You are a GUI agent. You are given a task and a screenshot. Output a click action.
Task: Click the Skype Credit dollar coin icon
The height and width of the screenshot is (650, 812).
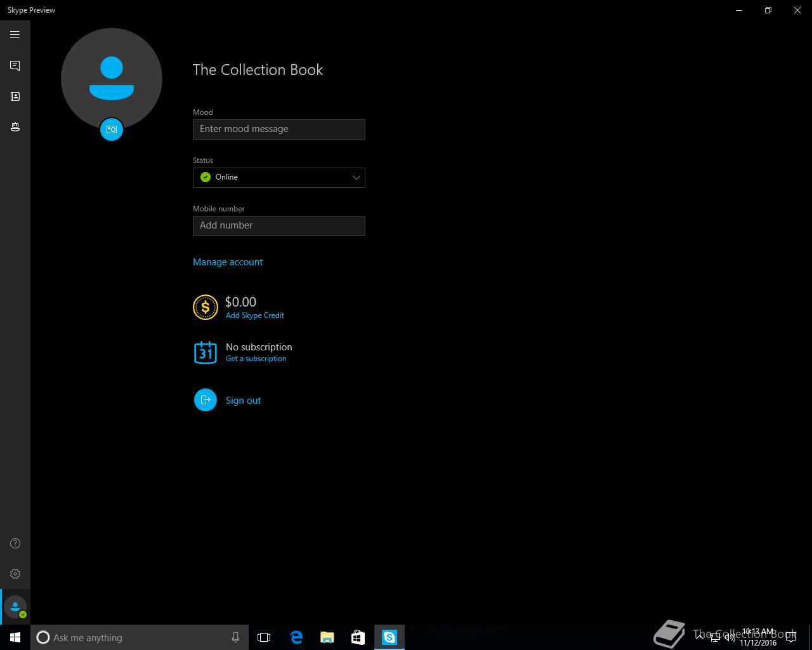coord(206,307)
